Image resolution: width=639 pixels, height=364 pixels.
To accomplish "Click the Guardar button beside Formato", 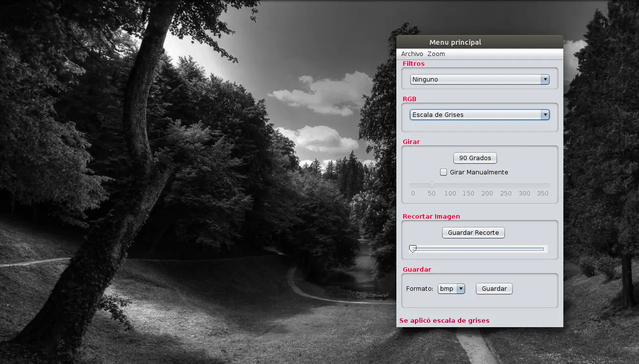I will tap(494, 289).
